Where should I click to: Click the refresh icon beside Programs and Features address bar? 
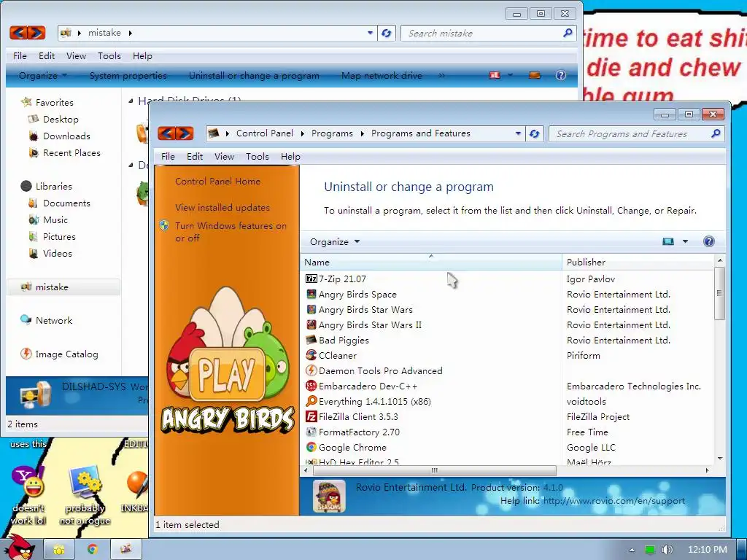click(535, 134)
